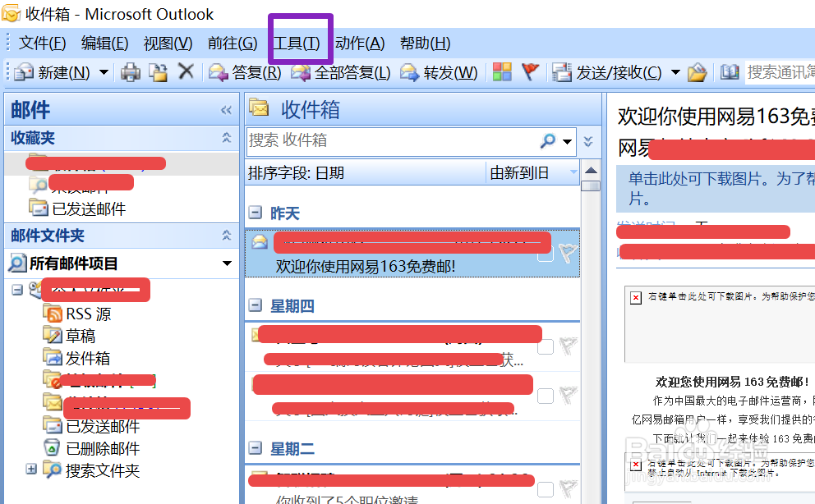
Task: Open the 发送/接收 dropdown arrow
Action: [x=675, y=72]
